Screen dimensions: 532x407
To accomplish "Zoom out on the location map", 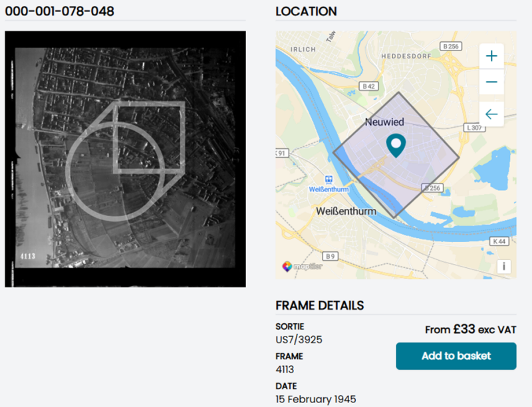I will tap(491, 82).
